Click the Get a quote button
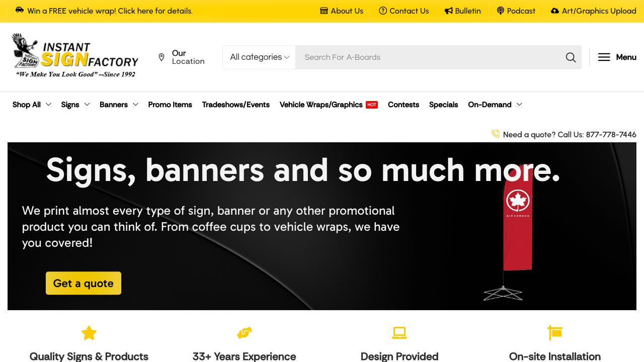The width and height of the screenshot is (644, 362). (x=84, y=283)
